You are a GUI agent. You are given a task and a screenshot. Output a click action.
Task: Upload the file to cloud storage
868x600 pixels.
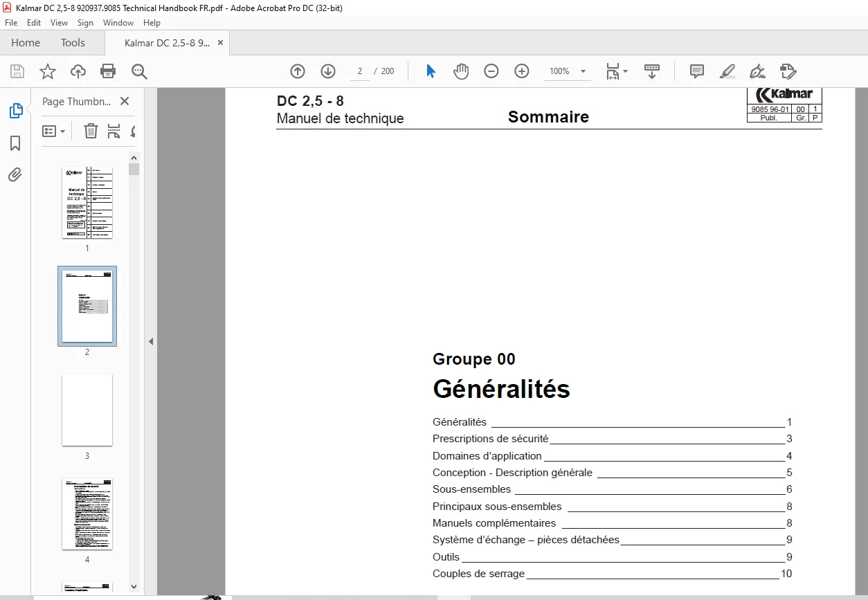(78, 71)
